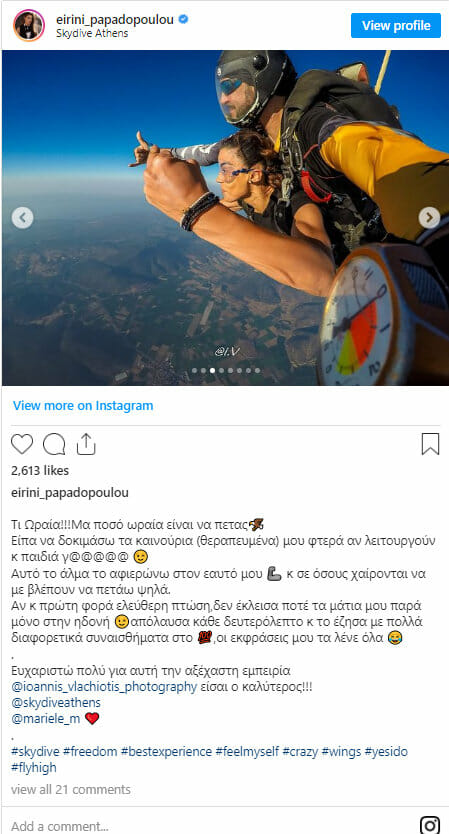Open the Skydive Athens location link

tap(92, 34)
